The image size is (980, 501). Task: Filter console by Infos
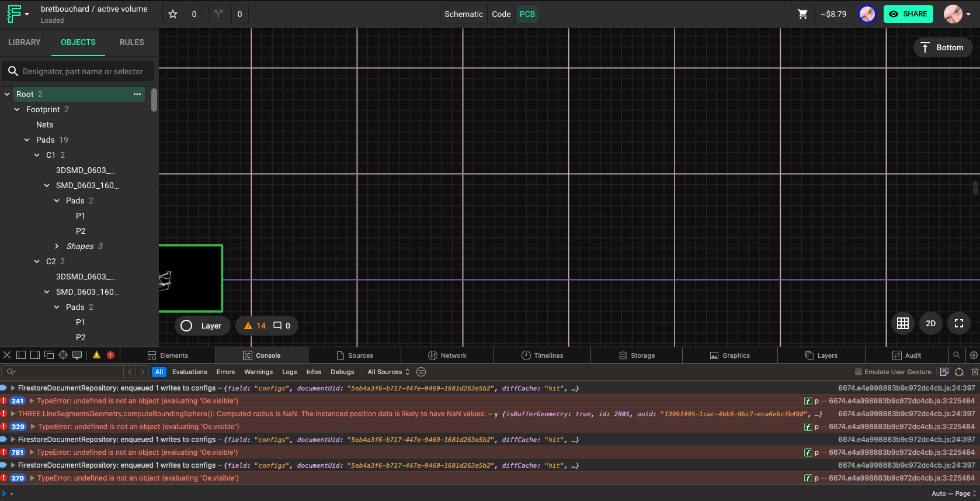coord(314,372)
